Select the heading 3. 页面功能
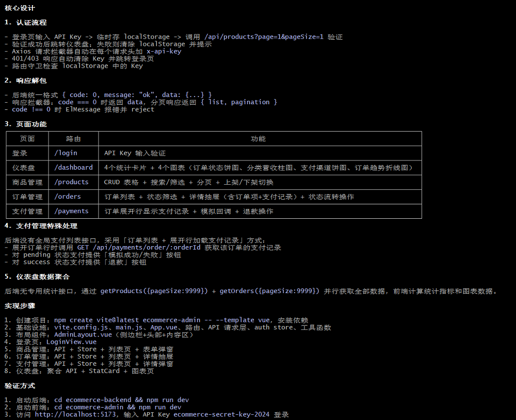 pos(26,124)
